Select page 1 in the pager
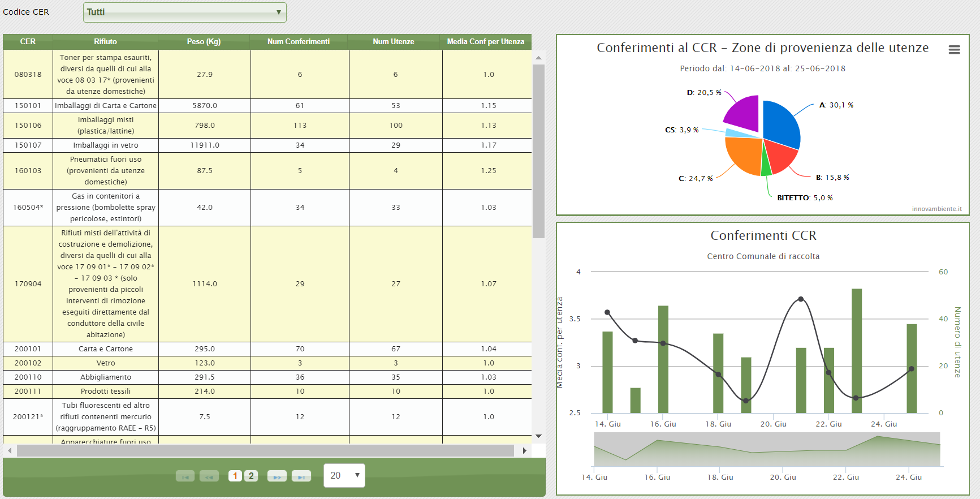The image size is (980, 499). point(235,476)
